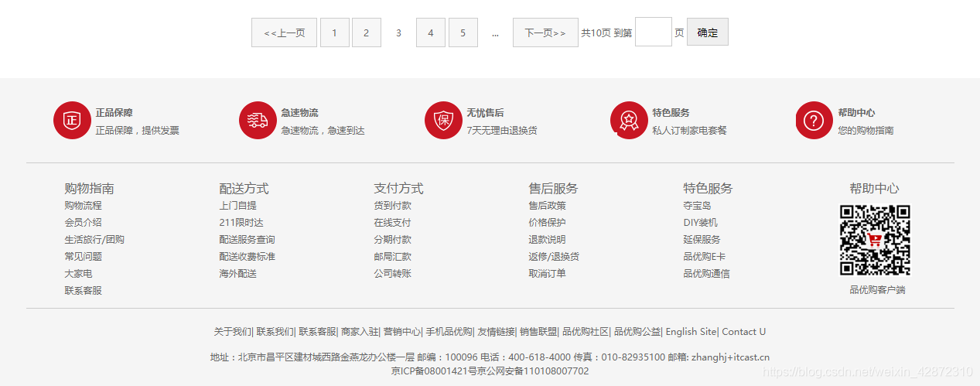Click the 7天无理由退换货 description text
This screenshot has width=980, height=386.
point(502,131)
